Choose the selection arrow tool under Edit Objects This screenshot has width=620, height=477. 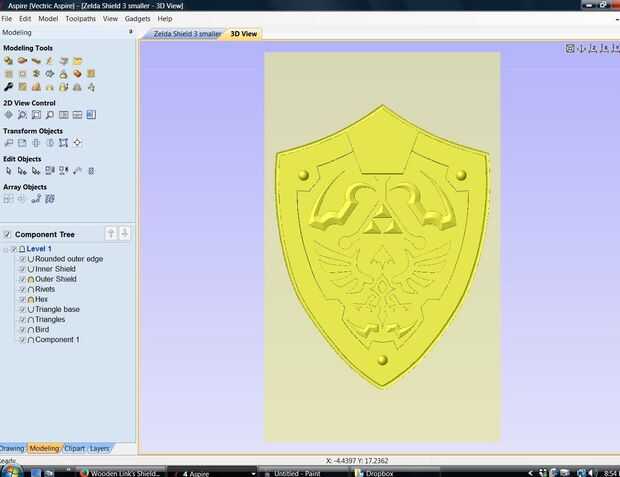pyautogui.click(x=8, y=171)
